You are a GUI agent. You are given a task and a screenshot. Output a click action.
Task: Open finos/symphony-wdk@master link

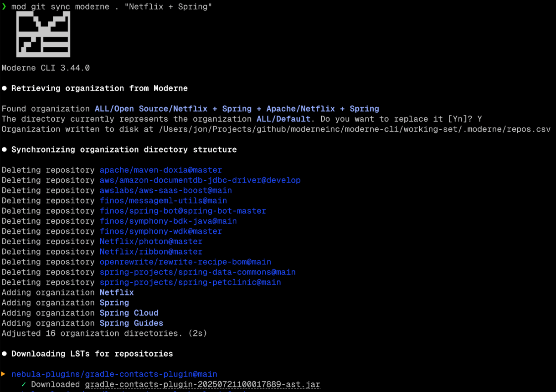pyautogui.click(x=161, y=231)
